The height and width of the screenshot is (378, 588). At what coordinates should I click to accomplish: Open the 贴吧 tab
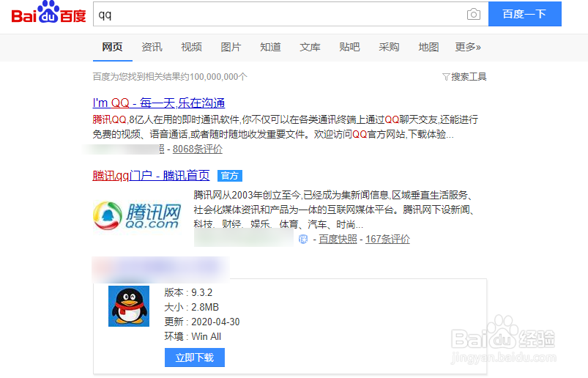(x=349, y=47)
